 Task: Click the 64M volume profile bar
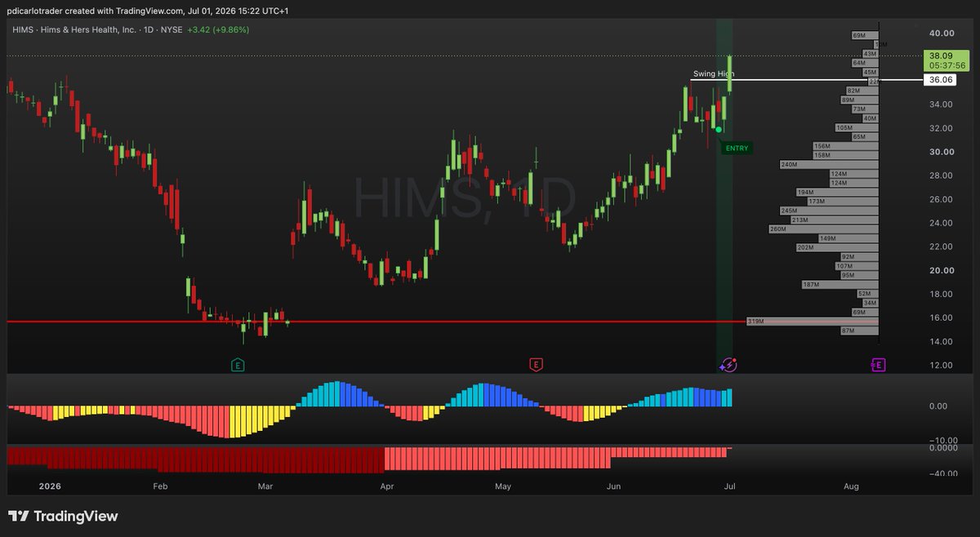865,63
